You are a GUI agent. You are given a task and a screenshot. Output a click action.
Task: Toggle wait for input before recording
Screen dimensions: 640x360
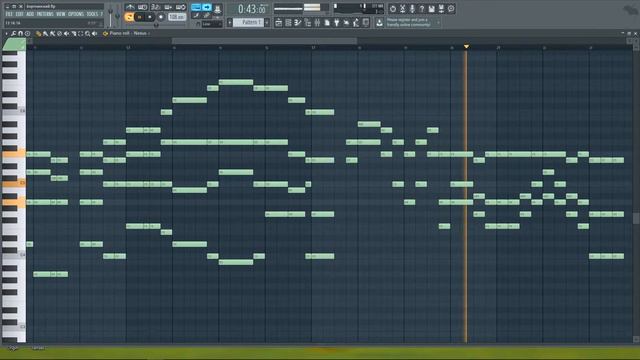pyautogui.click(x=142, y=7)
